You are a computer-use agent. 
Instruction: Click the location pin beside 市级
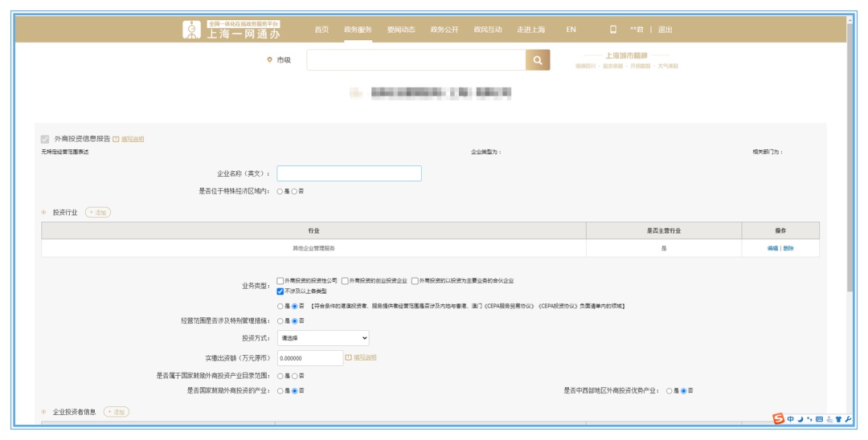pos(269,59)
